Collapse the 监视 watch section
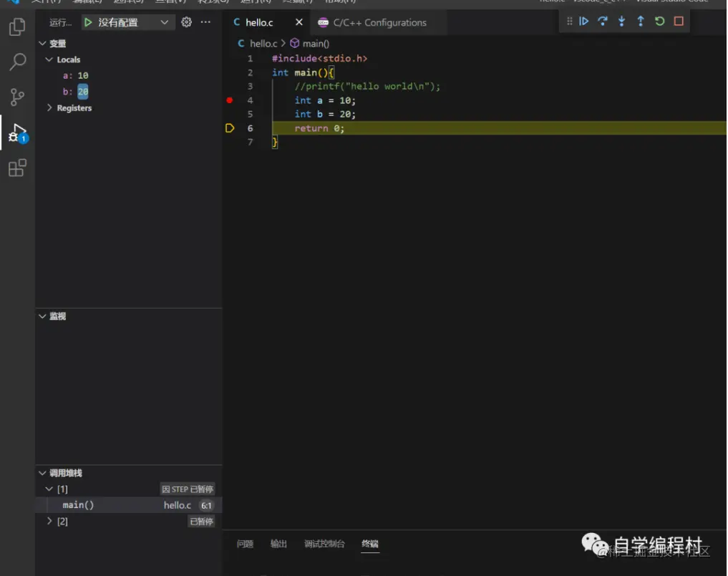 pos(42,317)
